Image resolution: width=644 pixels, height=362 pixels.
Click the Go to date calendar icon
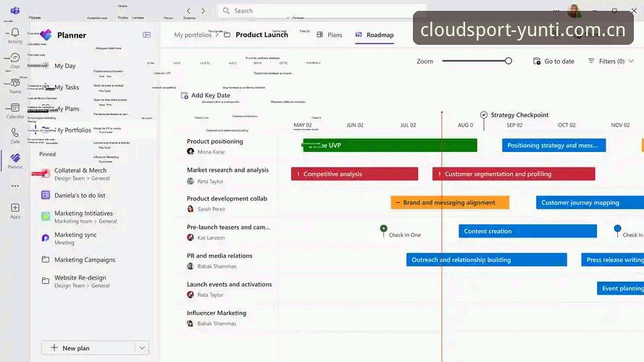tap(536, 61)
